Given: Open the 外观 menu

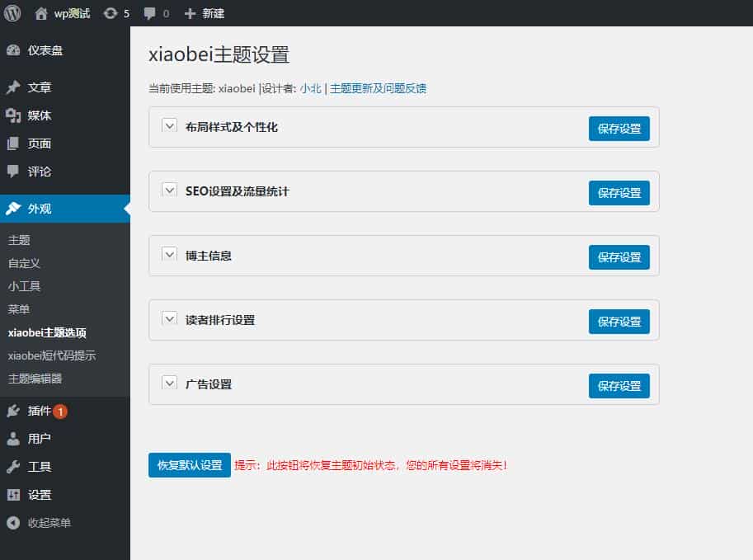Looking at the screenshot, I should pyautogui.click(x=65, y=209).
